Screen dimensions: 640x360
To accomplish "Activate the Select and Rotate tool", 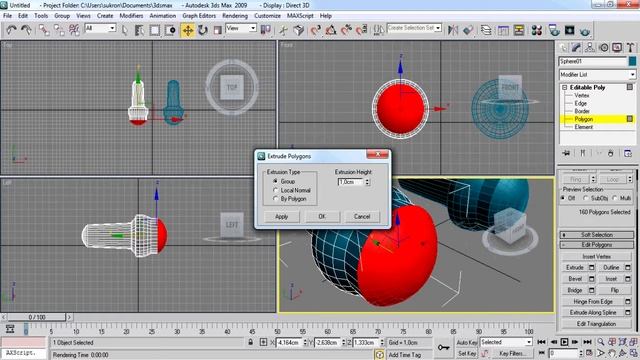I will coord(203,30).
